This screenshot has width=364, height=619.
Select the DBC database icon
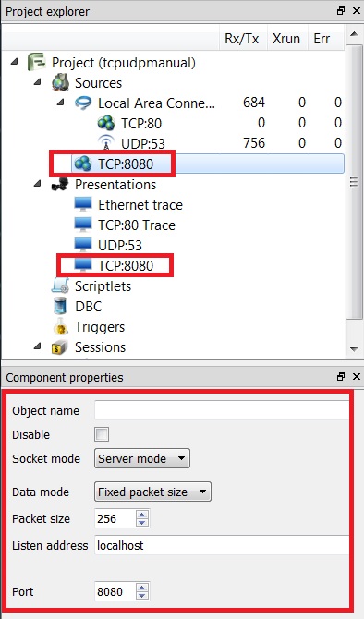(x=60, y=306)
